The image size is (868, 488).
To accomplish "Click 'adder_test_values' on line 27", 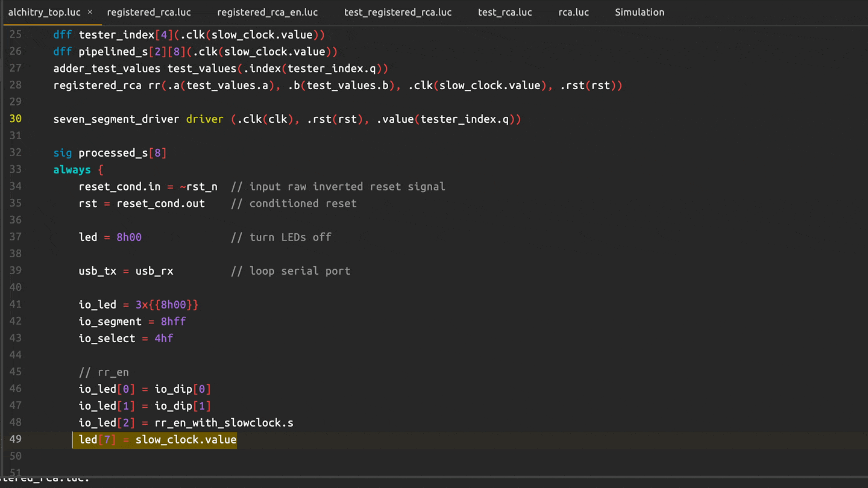I will coord(107,69).
